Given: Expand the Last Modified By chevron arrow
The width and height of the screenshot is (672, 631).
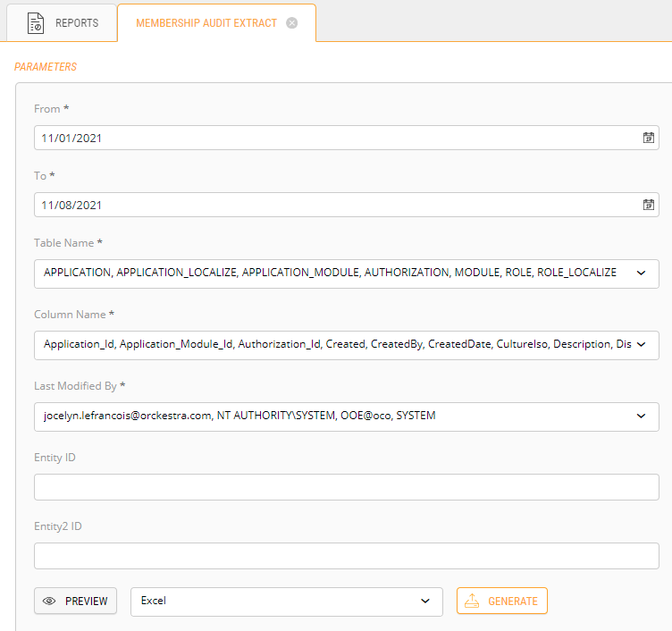Looking at the screenshot, I should click(x=641, y=416).
